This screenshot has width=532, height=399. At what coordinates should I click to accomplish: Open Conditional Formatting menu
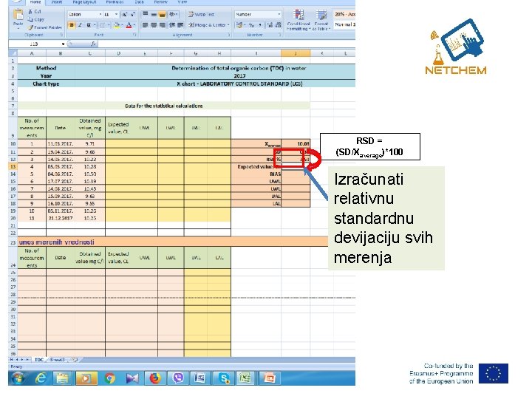(299, 20)
